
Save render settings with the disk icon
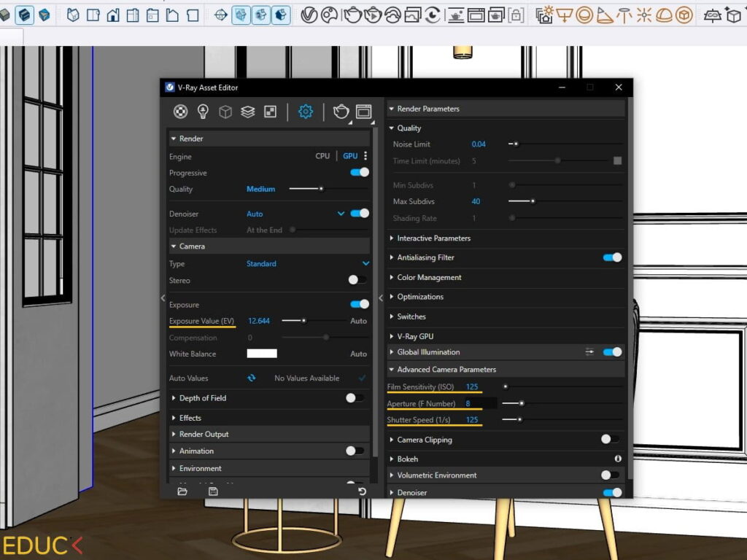(212, 491)
